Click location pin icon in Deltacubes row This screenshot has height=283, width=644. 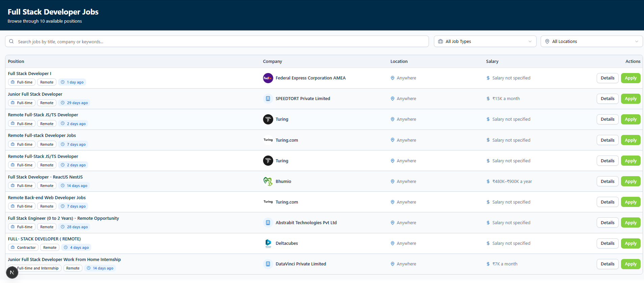coord(392,243)
